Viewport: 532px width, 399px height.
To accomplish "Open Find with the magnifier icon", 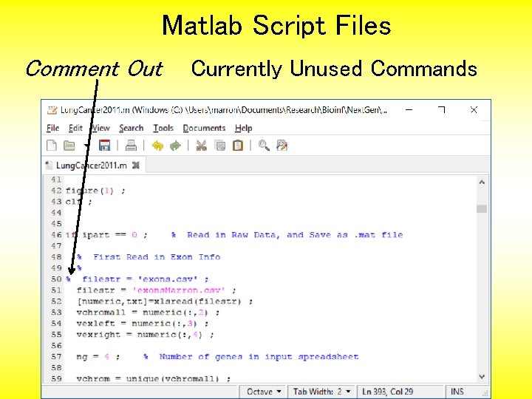I will 264,146.
